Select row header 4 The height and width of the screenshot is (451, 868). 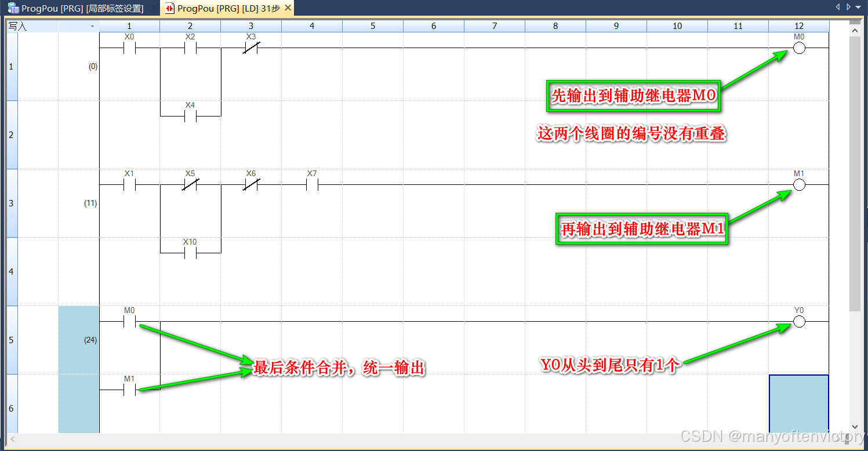12,272
